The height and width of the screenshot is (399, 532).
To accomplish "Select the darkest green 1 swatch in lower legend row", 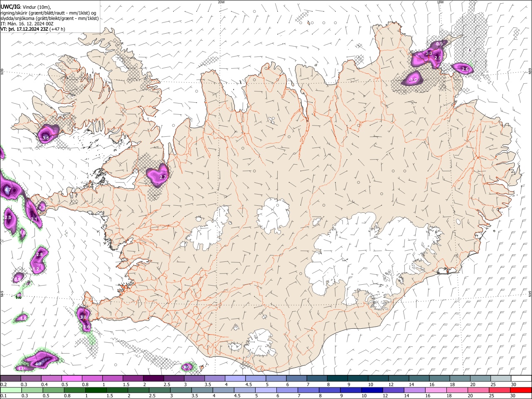I will (x=96, y=390).
